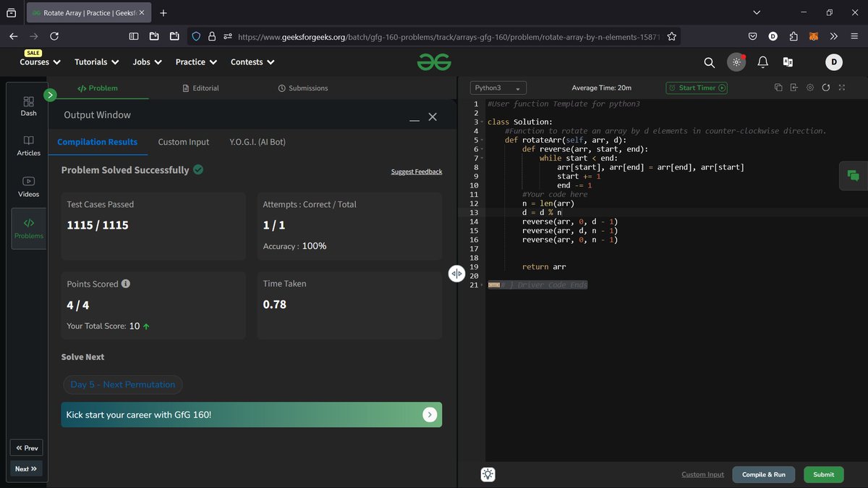Image resolution: width=868 pixels, height=488 pixels.
Task: Close the Output Window panel
Action: [433, 117]
